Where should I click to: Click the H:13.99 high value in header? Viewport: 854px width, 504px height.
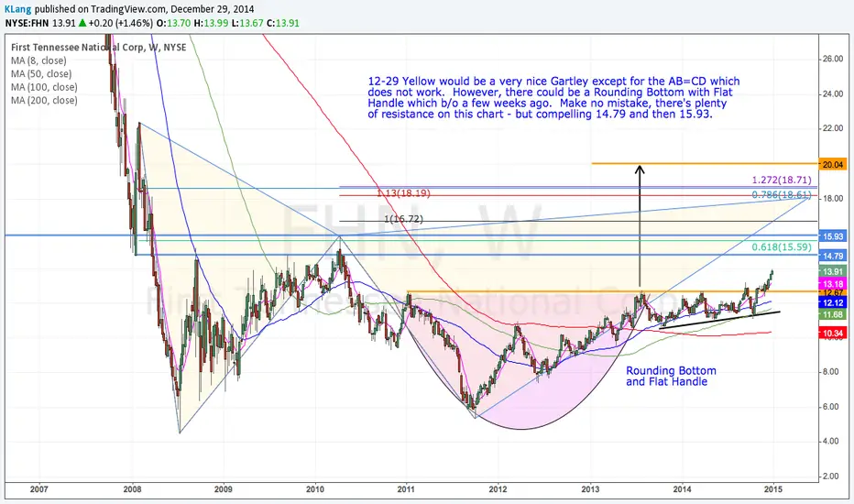tap(212, 23)
